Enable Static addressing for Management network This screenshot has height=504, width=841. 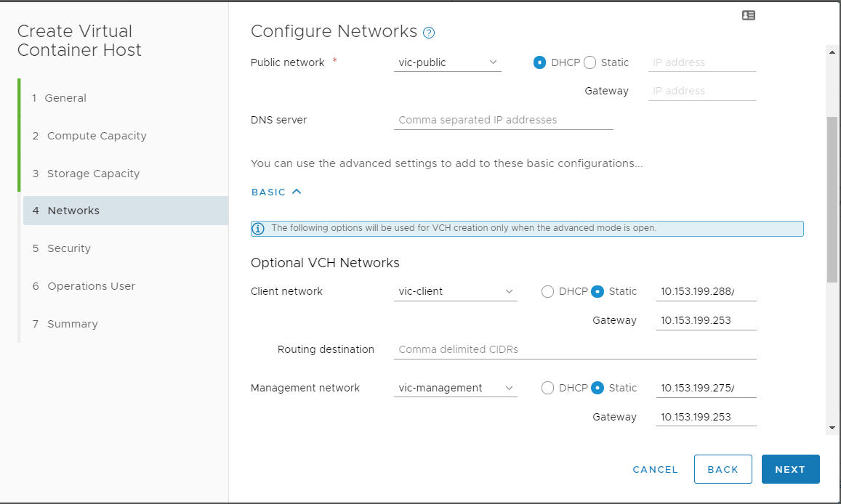598,388
